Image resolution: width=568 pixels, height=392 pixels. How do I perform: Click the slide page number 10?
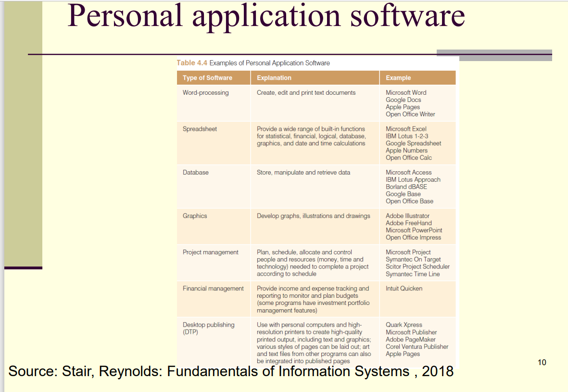[x=542, y=363]
